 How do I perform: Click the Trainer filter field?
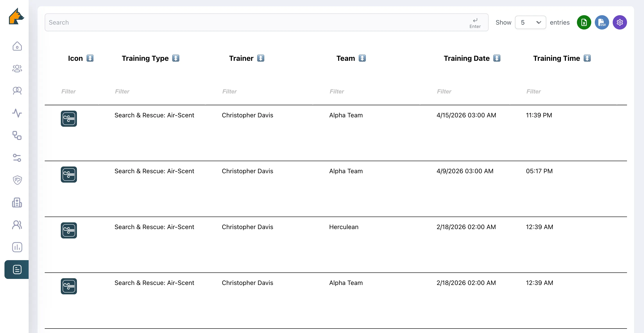(259, 91)
